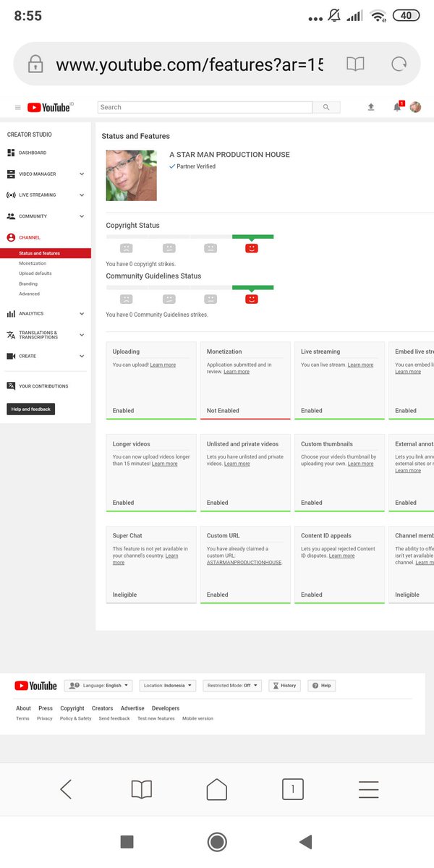The width and height of the screenshot is (434, 868).
Task: Open the Restricted Mode: Off dropdown
Action: (232, 685)
